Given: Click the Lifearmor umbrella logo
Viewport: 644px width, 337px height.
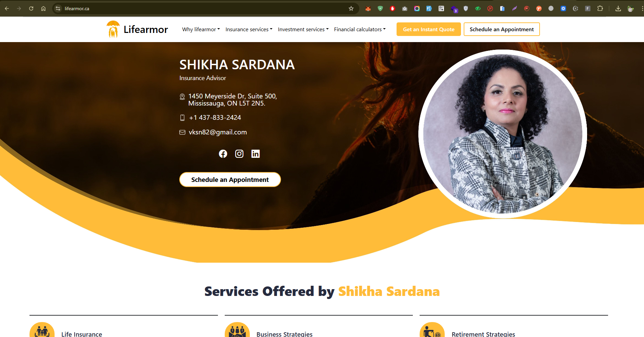Looking at the screenshot, I should click(113, 29).
